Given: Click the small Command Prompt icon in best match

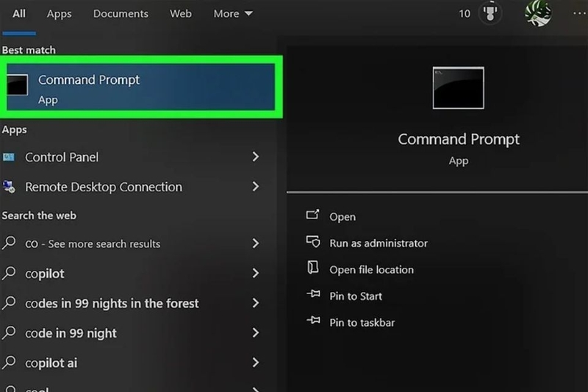Looking at the screenshot, I should click(17, 85).
